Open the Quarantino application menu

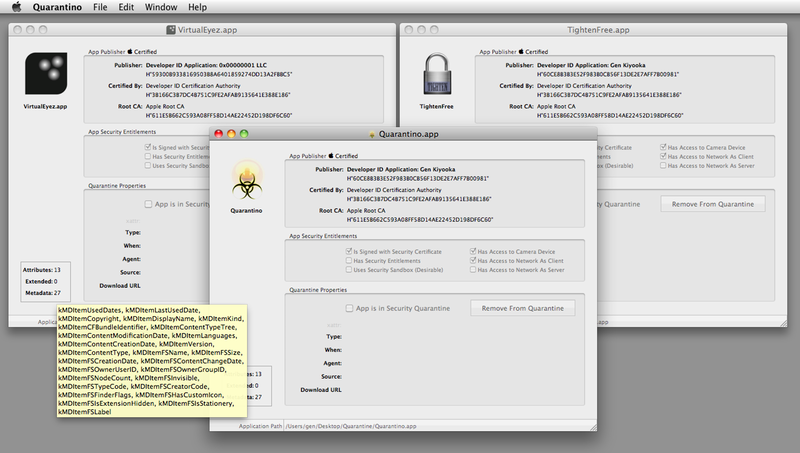[x=57, y=7]
